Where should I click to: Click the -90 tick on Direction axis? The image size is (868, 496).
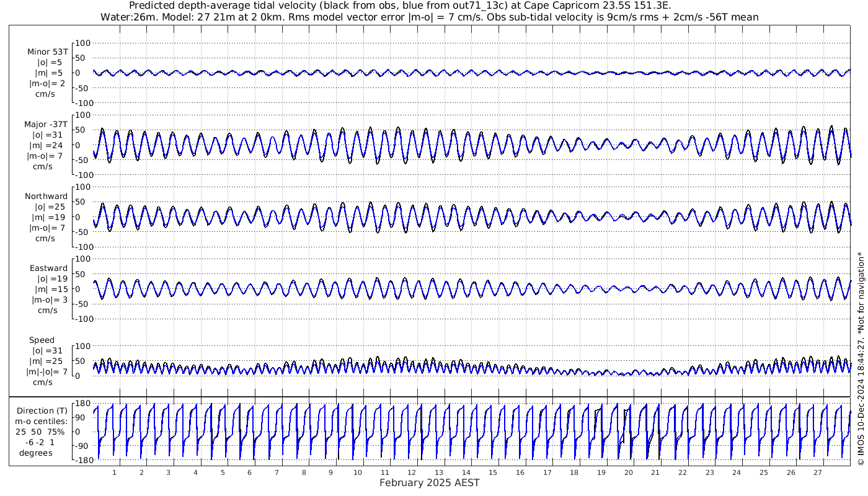pyautogui.click(x=82, y=463)
